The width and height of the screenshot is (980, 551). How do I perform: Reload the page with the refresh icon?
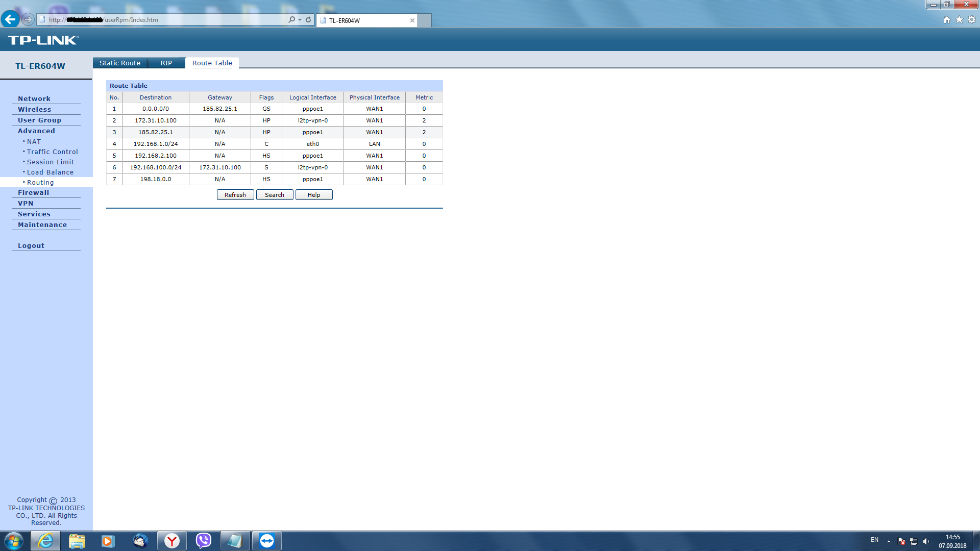pos(308,19)
